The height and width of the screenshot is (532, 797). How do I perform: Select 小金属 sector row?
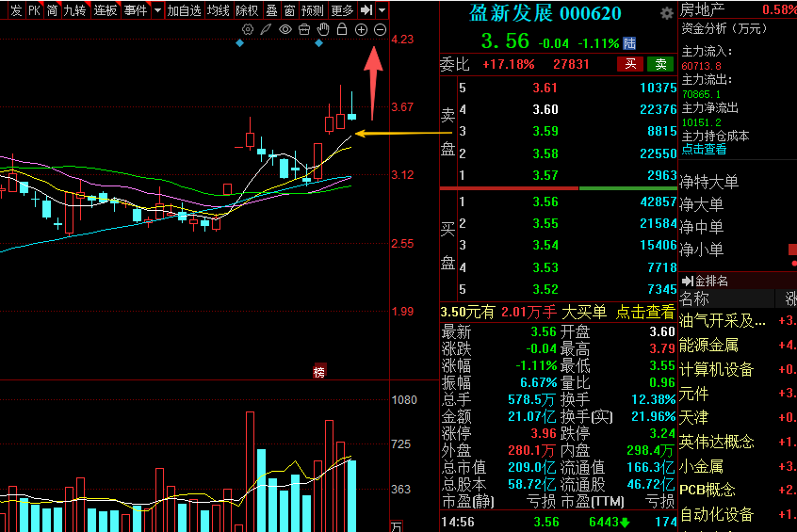coord(702,466)
